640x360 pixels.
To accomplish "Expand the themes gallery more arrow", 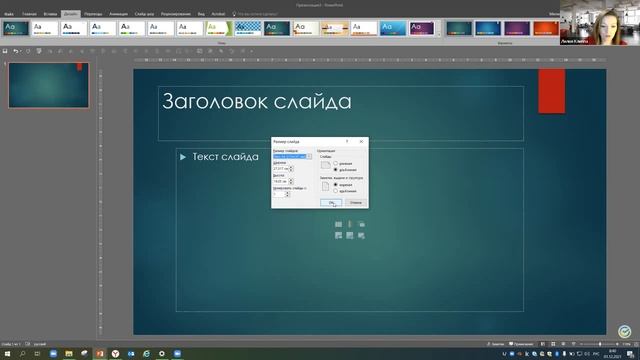I will 439,35.
